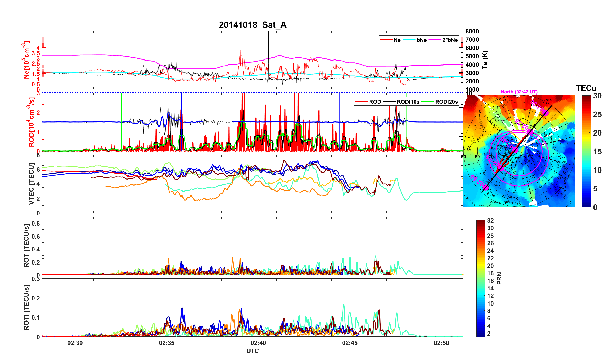Click the plot title 20141018 Sat_A
Image resolution: width=602 pixels, height=364 pixels.
tap(252, 25)
